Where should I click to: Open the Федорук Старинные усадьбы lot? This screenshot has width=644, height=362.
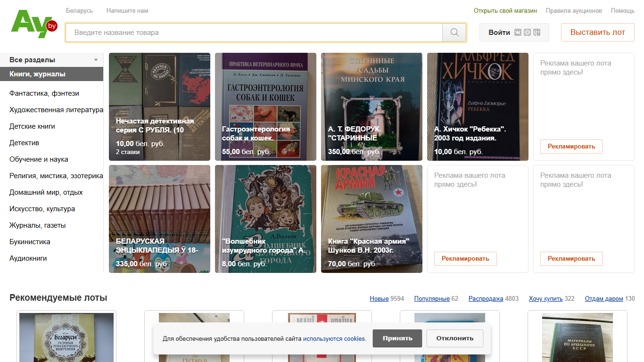[x=372, y=107]
